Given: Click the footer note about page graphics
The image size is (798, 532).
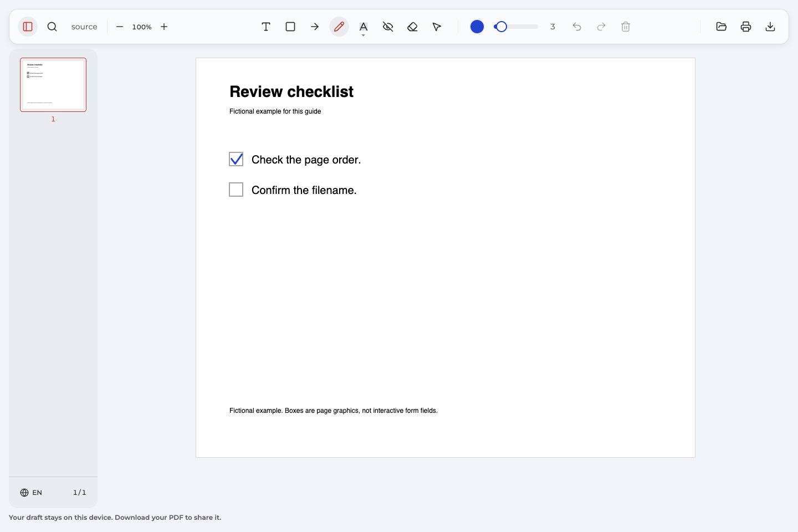Looking at the screenshot, I should click(334, 411).
